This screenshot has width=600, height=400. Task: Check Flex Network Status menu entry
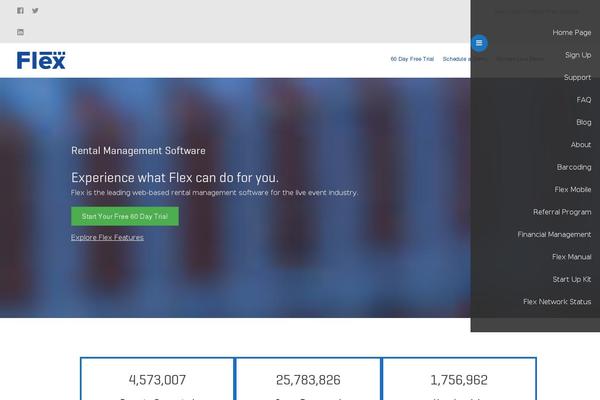[557, 302]
